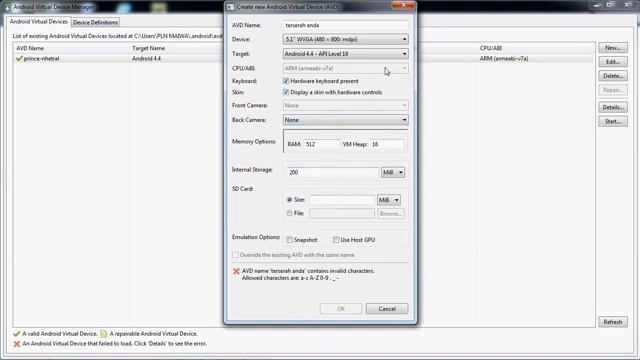
Task: Click the Delete... button in AVD Manager
Action: (x=613, y=76)
